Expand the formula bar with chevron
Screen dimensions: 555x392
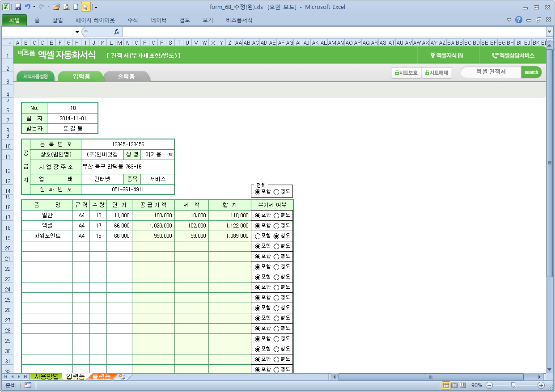point(549,32)
